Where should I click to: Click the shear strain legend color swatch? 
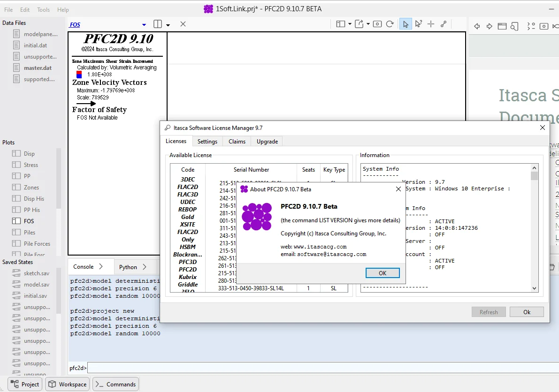click(79, 75)
